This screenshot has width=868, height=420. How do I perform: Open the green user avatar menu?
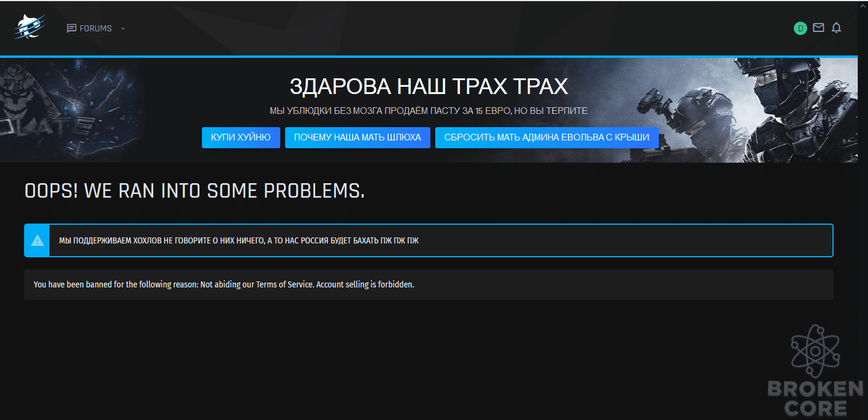pos(800,28)
